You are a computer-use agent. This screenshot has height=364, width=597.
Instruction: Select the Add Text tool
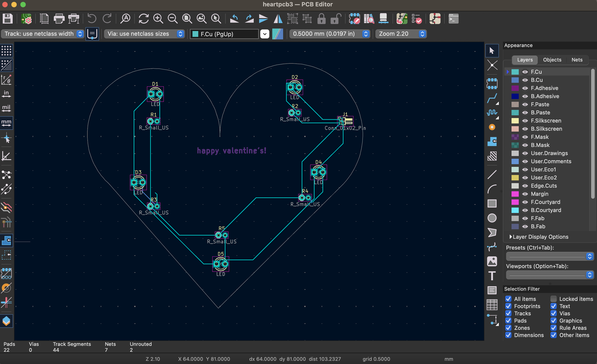(492, 276)
